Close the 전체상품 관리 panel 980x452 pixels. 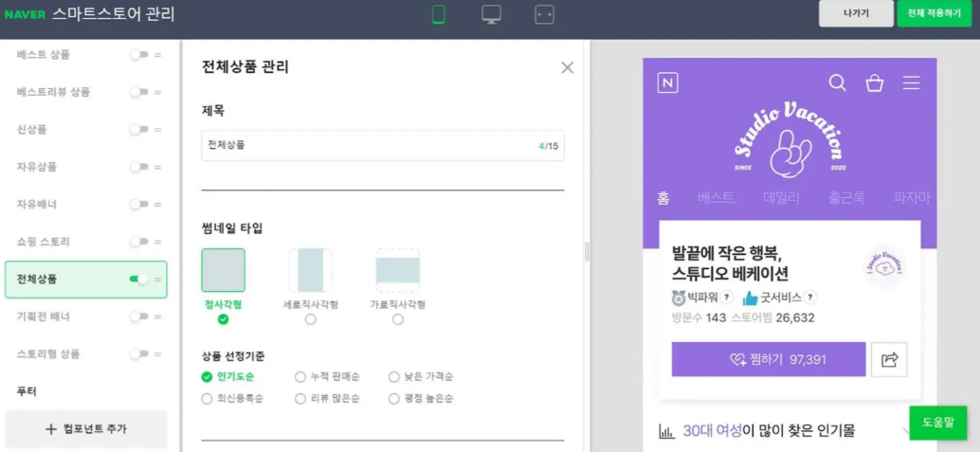[567, 67]
